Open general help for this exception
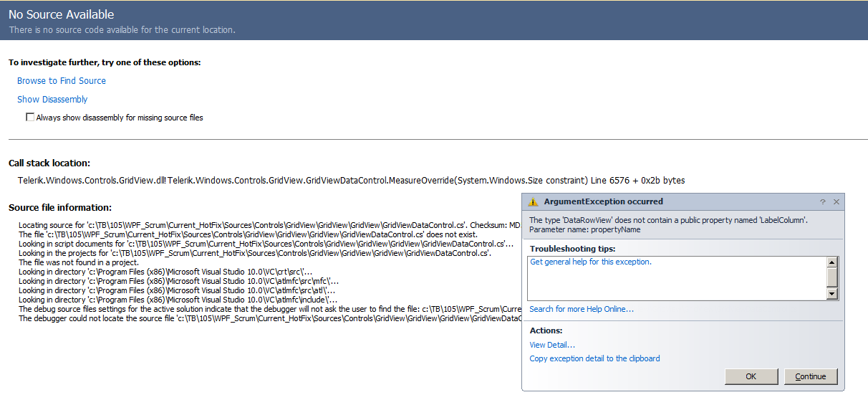The width and height of the screenshot is (868, 400). 591,262
